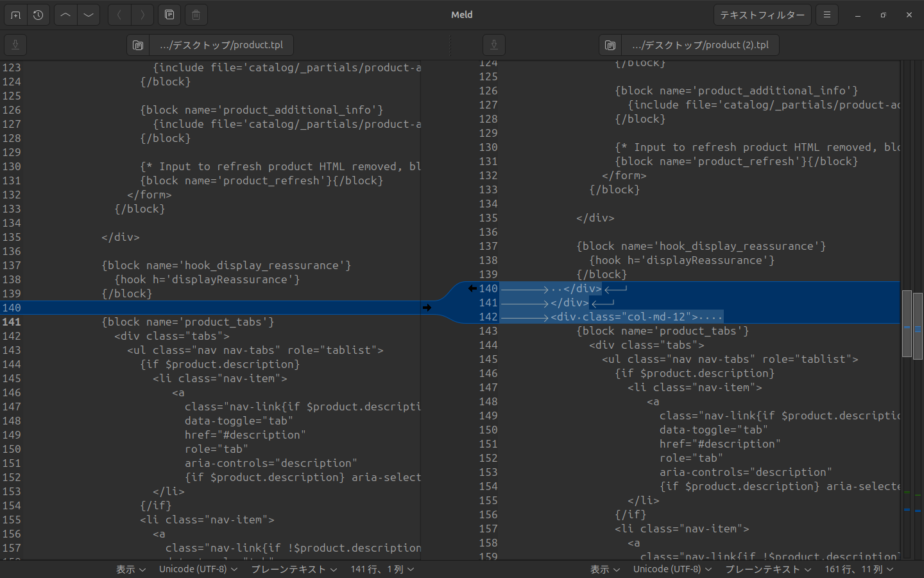Click the change overview map on far right
The height and width of the screenshot is (578, 924).
point(918,310)
